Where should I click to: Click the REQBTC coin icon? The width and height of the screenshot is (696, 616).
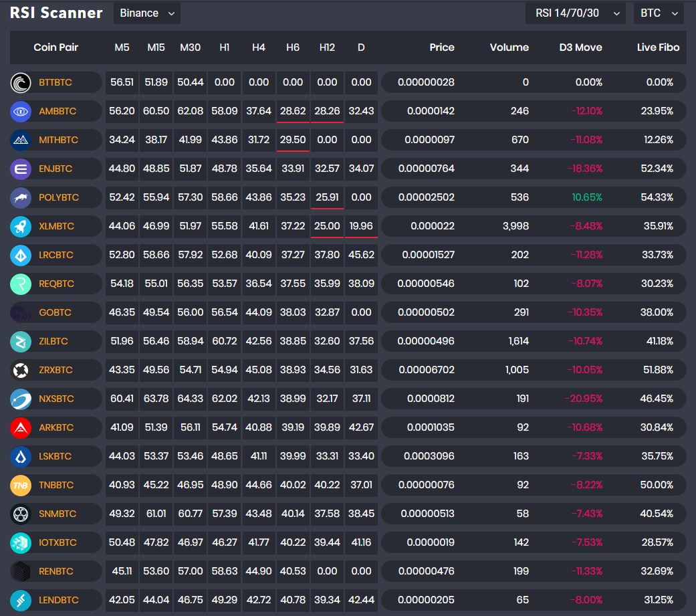coord(21,284)
